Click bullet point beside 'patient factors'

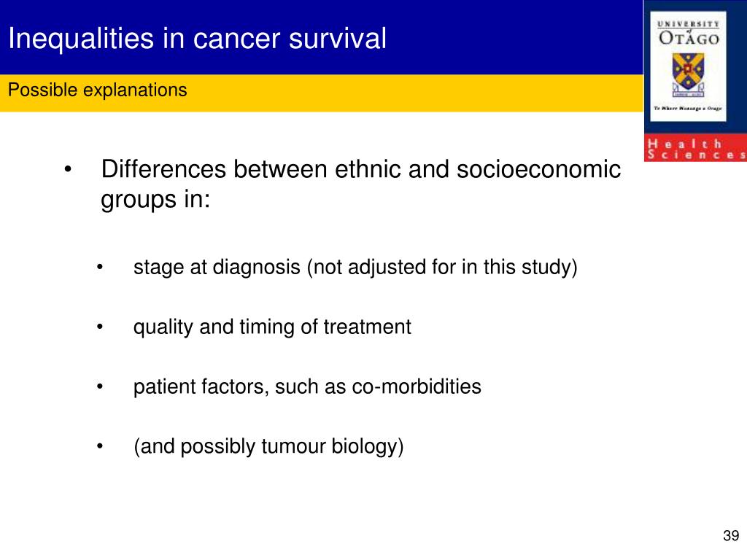coord(99,386)
